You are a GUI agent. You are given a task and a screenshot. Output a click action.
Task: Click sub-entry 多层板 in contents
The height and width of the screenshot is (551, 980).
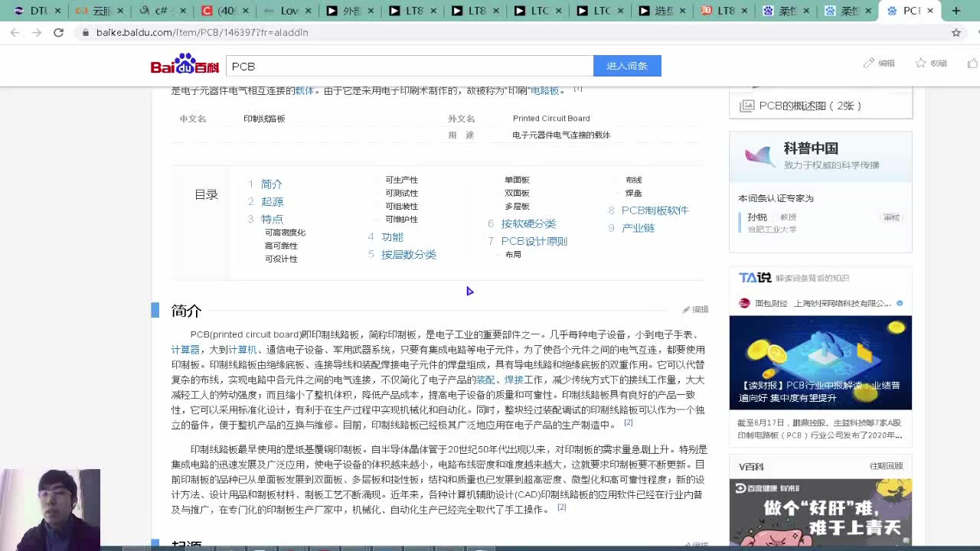[x=517, y=206]
